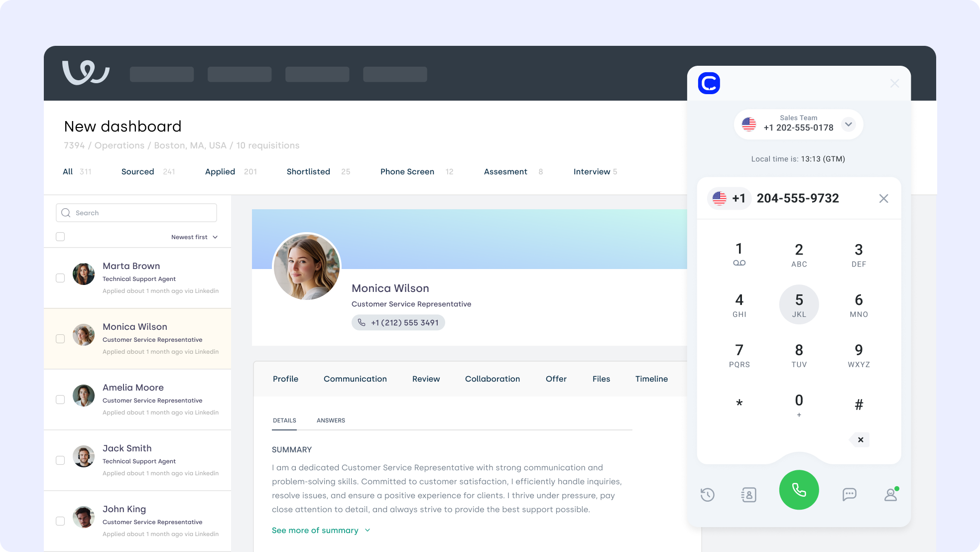Viewport: 980px width, 552px height.
Task: Open the Shortlisted stage tab
Action: [308, 172]
